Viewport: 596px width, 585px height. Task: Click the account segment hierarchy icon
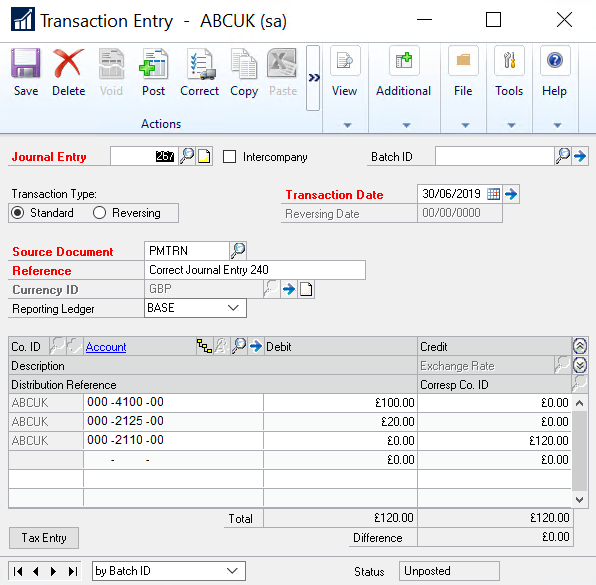coord(204,346)
